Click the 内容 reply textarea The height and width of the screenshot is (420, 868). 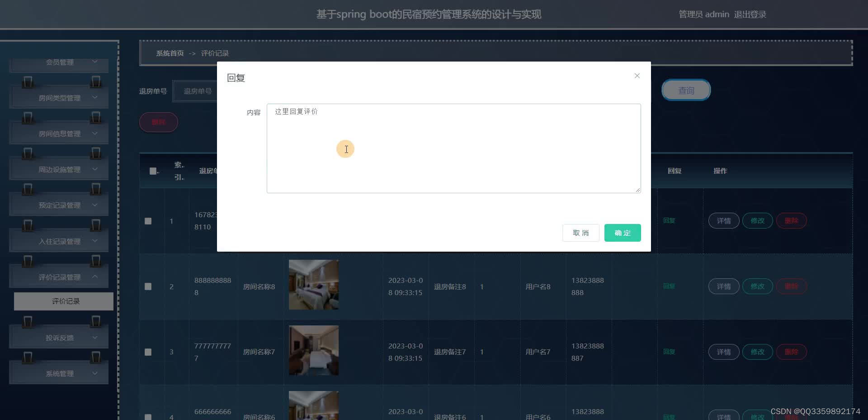coord(453,148)
